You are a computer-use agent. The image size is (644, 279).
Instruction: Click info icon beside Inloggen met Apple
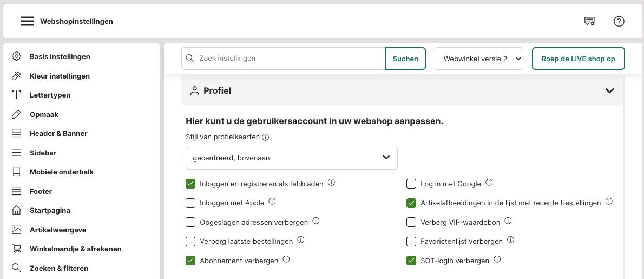coord(272,202)
